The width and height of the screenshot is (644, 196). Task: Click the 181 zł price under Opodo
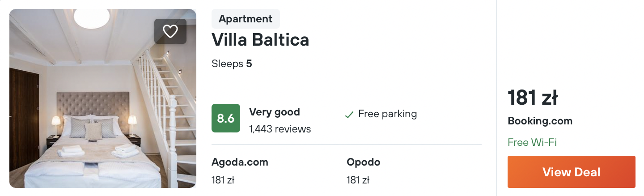click(358, 180)
